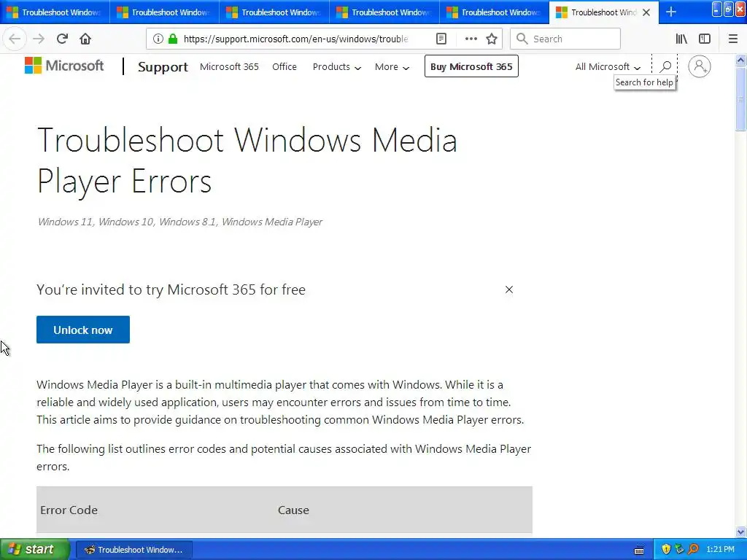747x560 pixels.
Task: Go to the Microsoft 365 nav link
Action: (229, 66)
